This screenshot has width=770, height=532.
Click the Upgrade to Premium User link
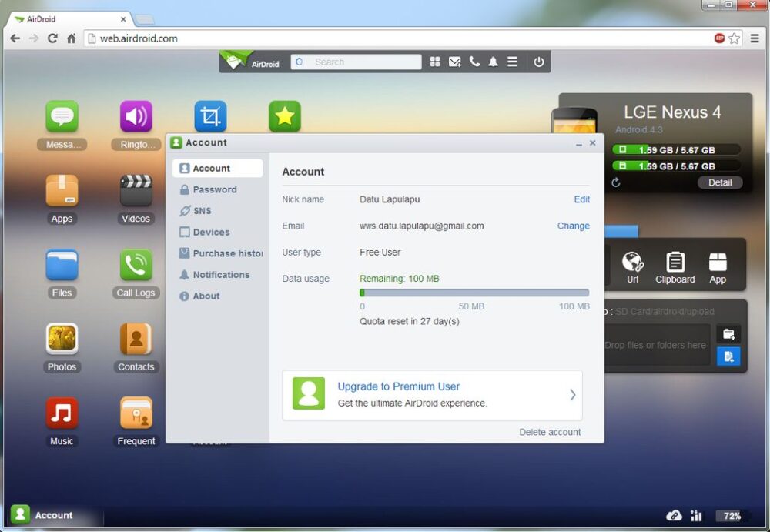click(x=398, y=386)
